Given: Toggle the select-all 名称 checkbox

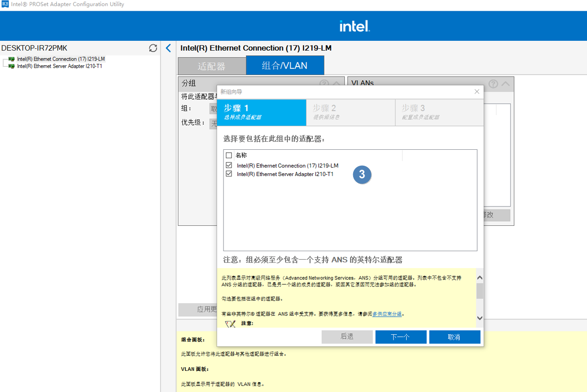Looking at the screenshot, I should pos(229,155).
